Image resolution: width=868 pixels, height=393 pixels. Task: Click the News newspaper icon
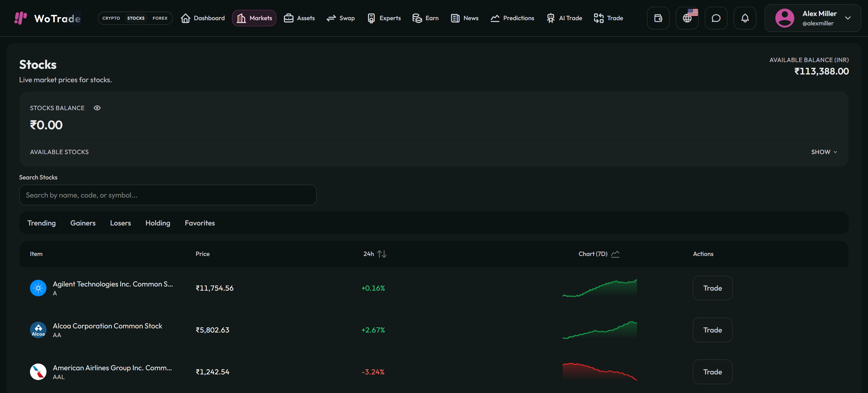pyautogui.click(x=455, y=18)
